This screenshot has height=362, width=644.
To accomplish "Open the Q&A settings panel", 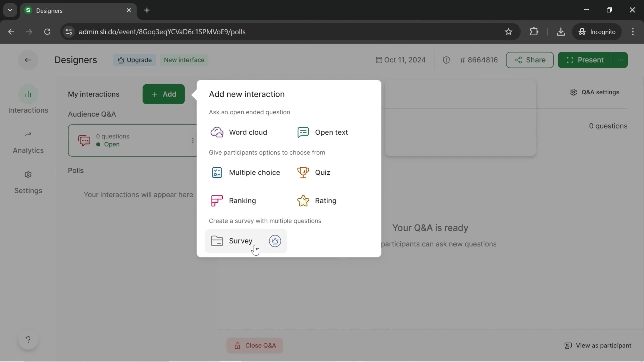I will pos(596,92).
